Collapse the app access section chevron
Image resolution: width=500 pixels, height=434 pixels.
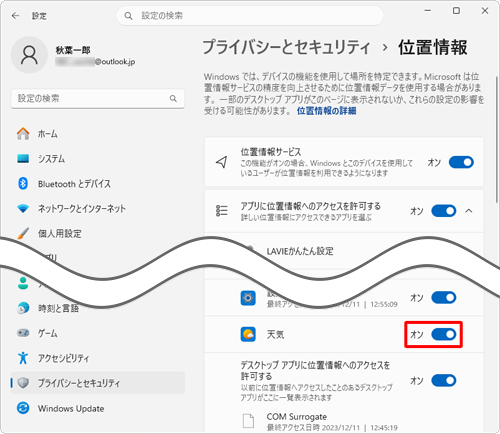point(469,211)
